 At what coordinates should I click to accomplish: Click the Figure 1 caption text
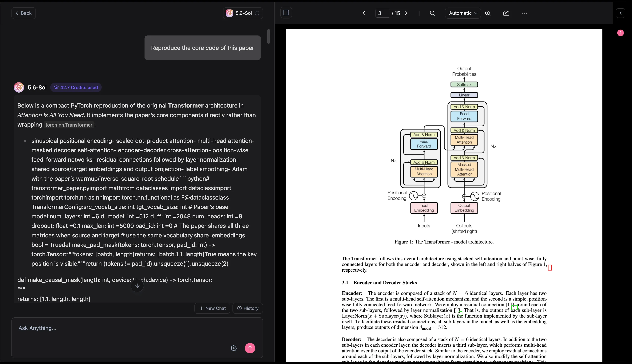[x=444, y=242]
